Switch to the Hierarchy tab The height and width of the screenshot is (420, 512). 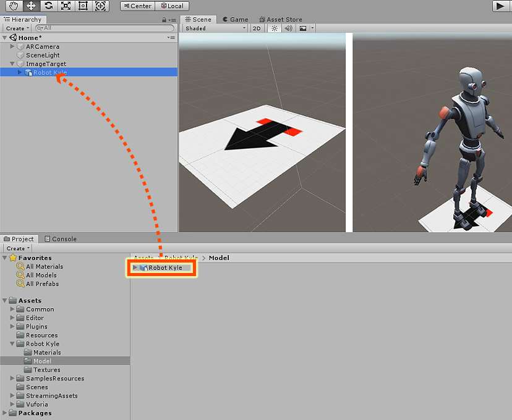click(23, 19)
